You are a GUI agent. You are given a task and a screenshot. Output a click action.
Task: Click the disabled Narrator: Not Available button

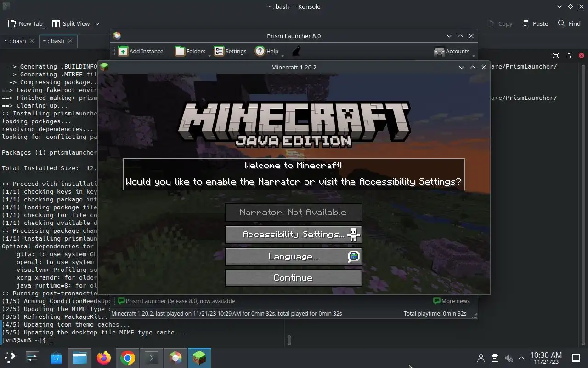click(x=293, y=213)
